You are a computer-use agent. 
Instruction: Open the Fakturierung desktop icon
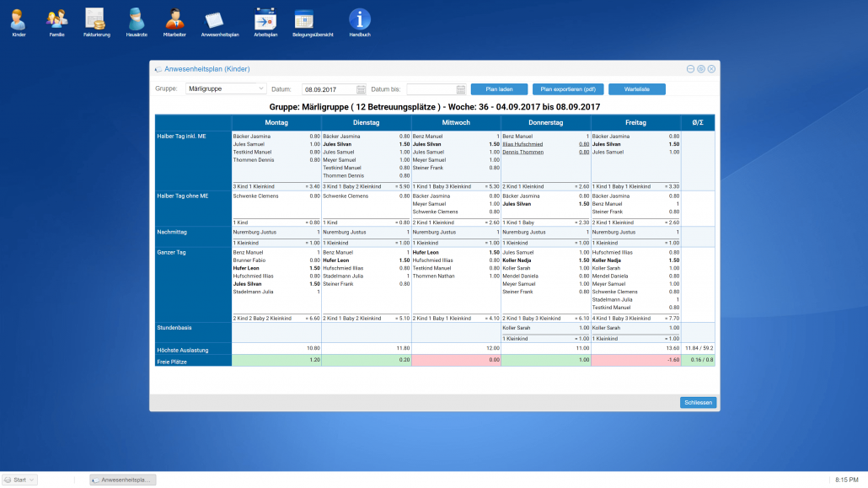(96, 23)
